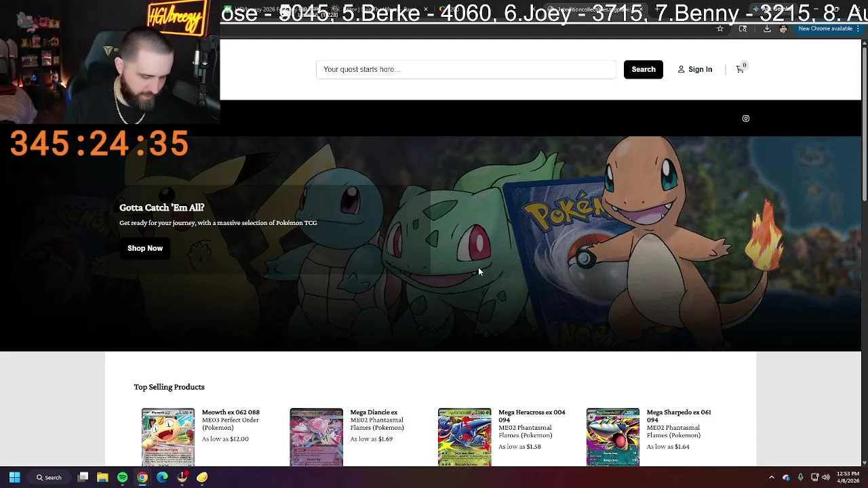The image size is (868, 488).
Task: Open File Explorer from the taskbar
Action: (x=102, y=477)
